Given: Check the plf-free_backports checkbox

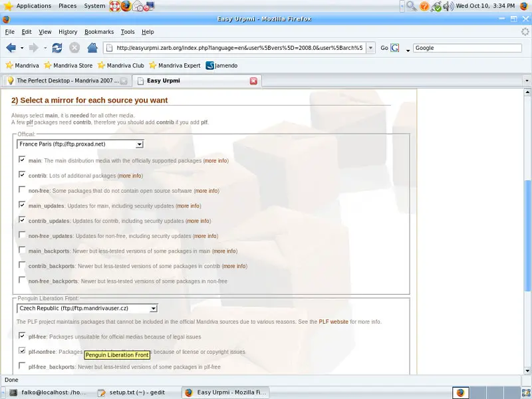Looking at the screenshot, I should 22,365.
